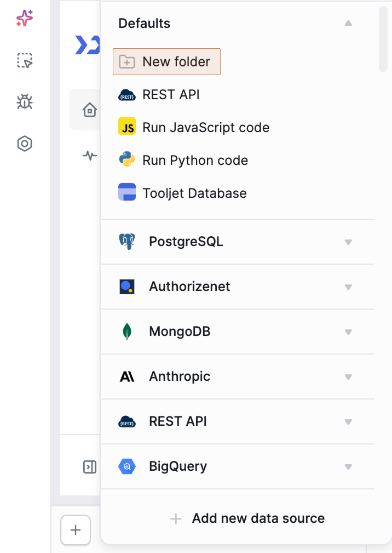This screenshot has height=553, width=392.
Task: Click the MongoDB label
Action: (x=180, y=332)
